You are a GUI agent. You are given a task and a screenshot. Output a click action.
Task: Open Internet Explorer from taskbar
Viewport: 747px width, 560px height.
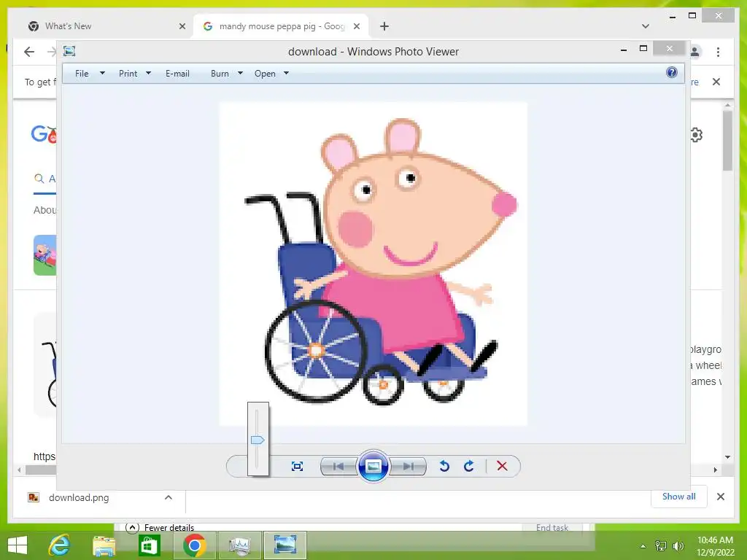tap(59, 545)
